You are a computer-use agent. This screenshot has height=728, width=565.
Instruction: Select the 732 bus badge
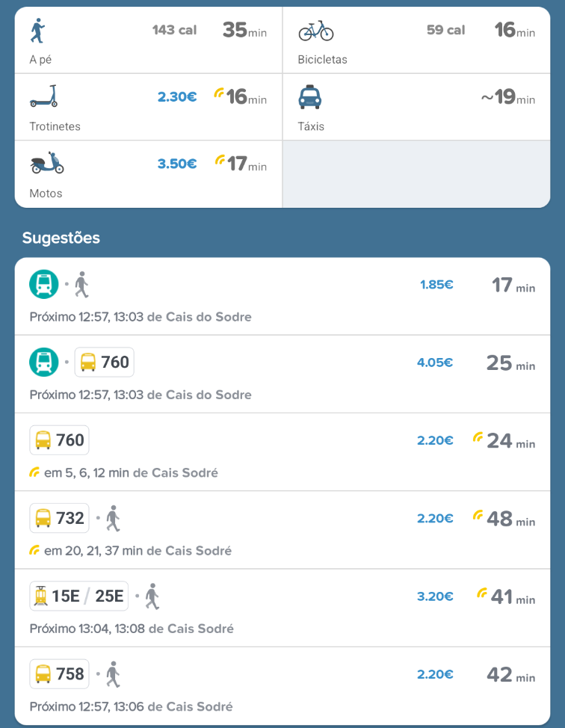click(60, 518)
